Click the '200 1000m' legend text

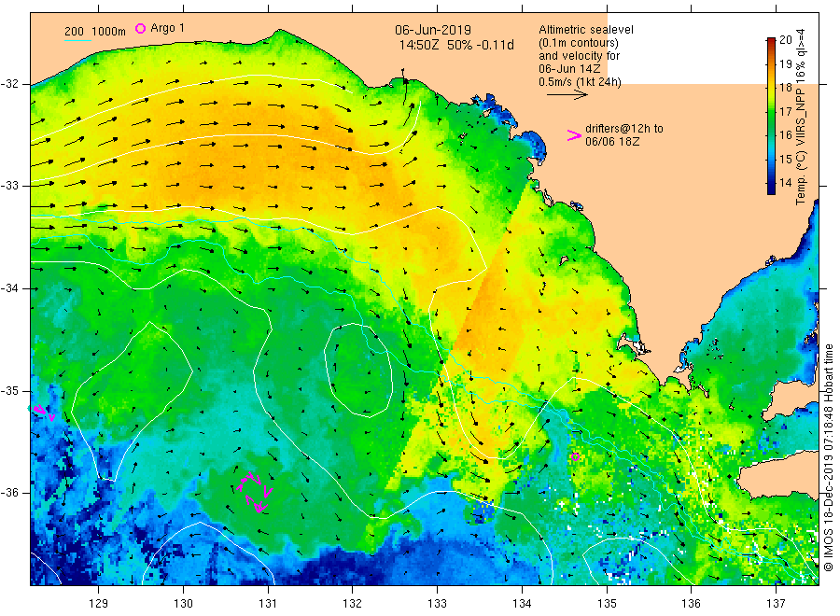point(95,31)
